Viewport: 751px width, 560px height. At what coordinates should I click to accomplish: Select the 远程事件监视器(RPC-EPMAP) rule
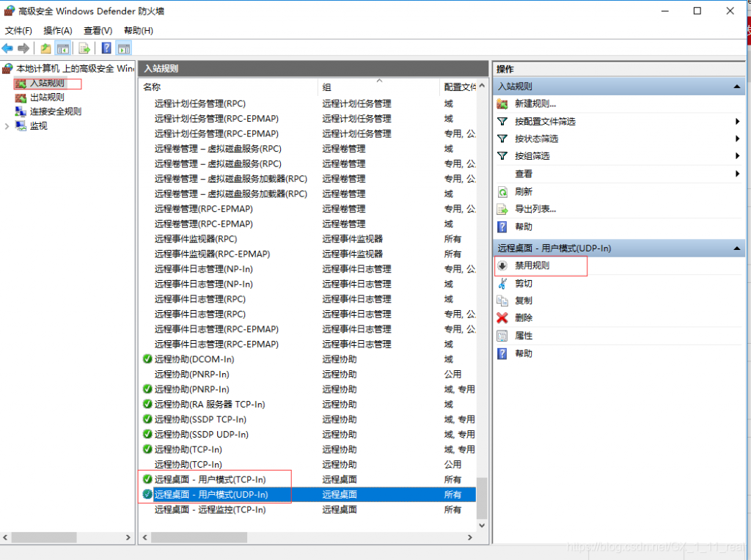pos(309,254)
